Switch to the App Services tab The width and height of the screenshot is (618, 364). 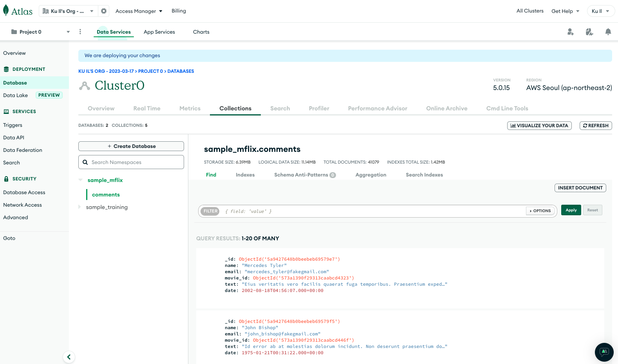click(159, 32)
